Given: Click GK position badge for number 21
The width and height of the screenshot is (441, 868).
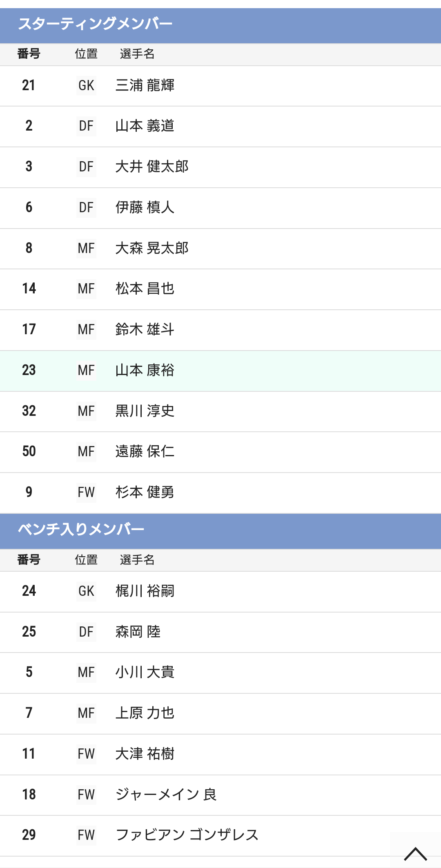Looking at the screenshot, I should [86, 85].
